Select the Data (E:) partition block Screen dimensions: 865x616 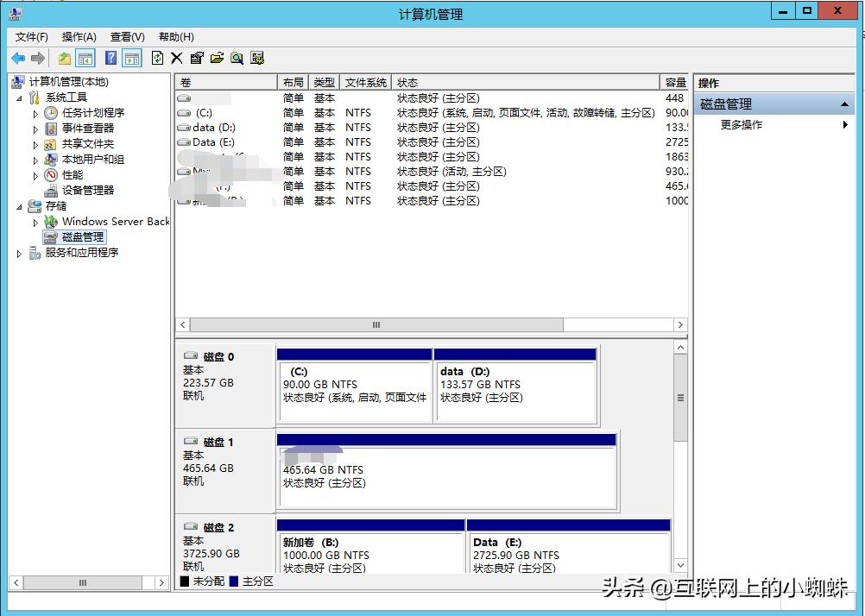pos(567,548)
